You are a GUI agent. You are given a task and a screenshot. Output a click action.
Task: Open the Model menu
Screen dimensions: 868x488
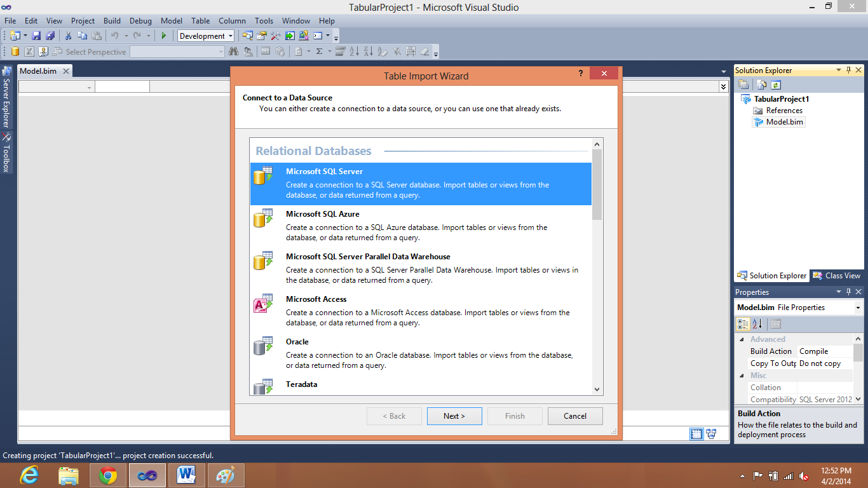coord(172,21)
